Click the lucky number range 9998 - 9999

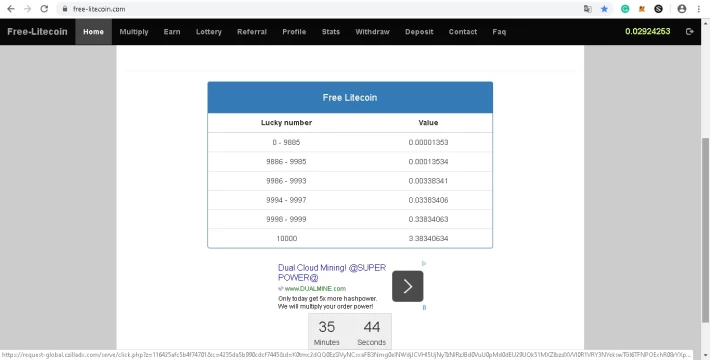(286, 219)
